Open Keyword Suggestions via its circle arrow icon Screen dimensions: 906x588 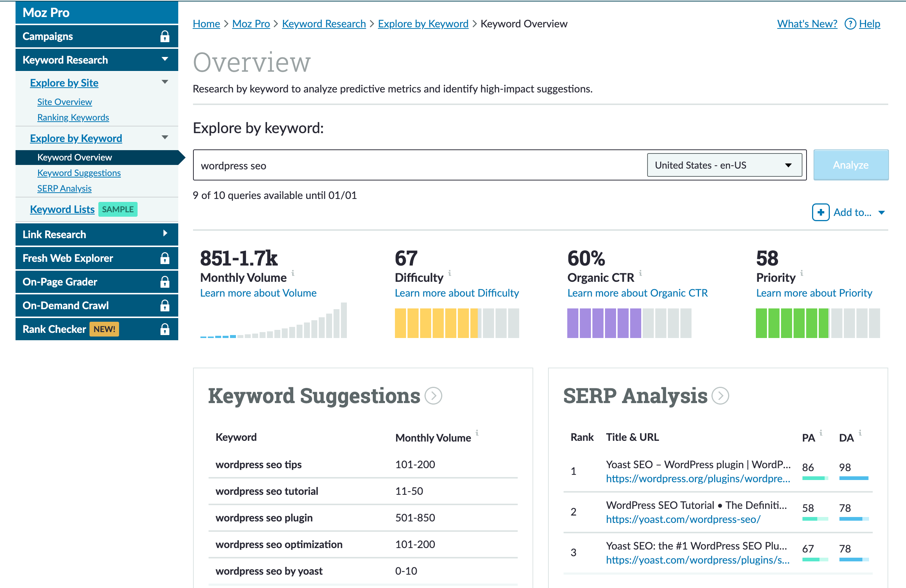pyautogui.click(x=434, y=396)
